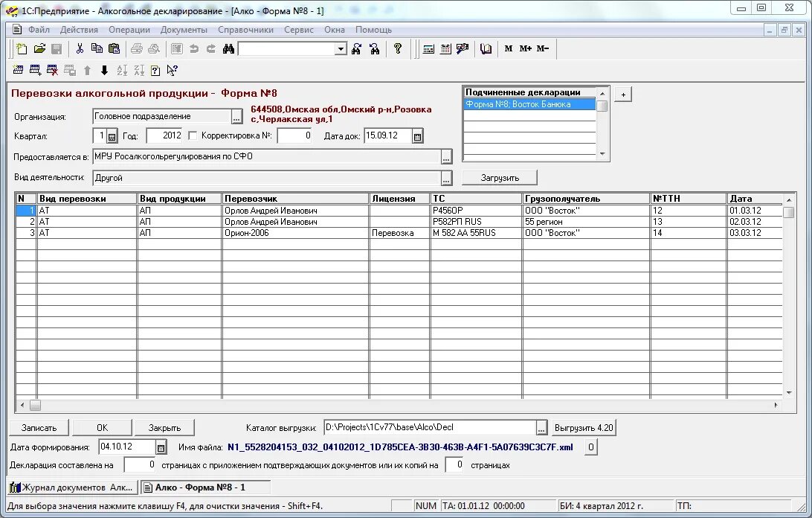Click the New document icon in toolbar
812x518 pixels.
tap(22, 48)
